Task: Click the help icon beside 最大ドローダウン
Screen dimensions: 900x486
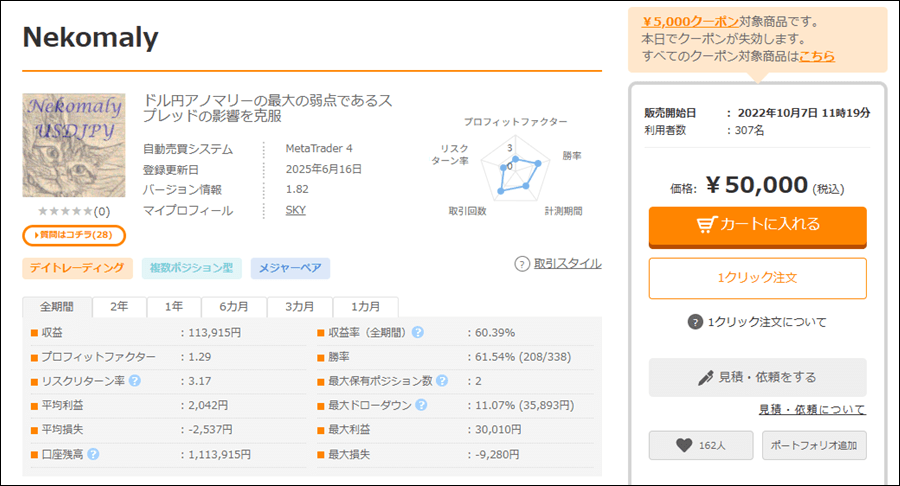Action: 421,405
